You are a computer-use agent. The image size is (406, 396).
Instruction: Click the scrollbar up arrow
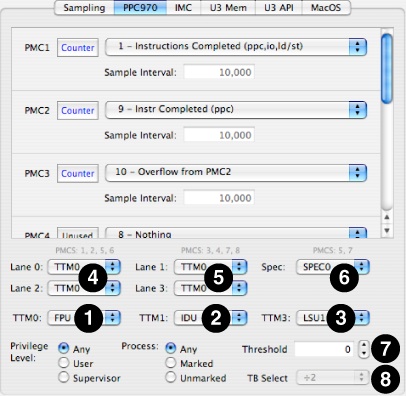387,217
